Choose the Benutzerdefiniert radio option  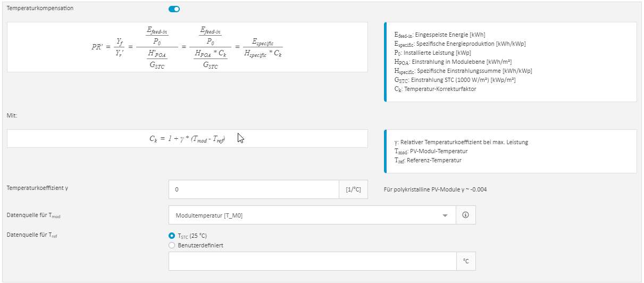(x=171, y=245)
